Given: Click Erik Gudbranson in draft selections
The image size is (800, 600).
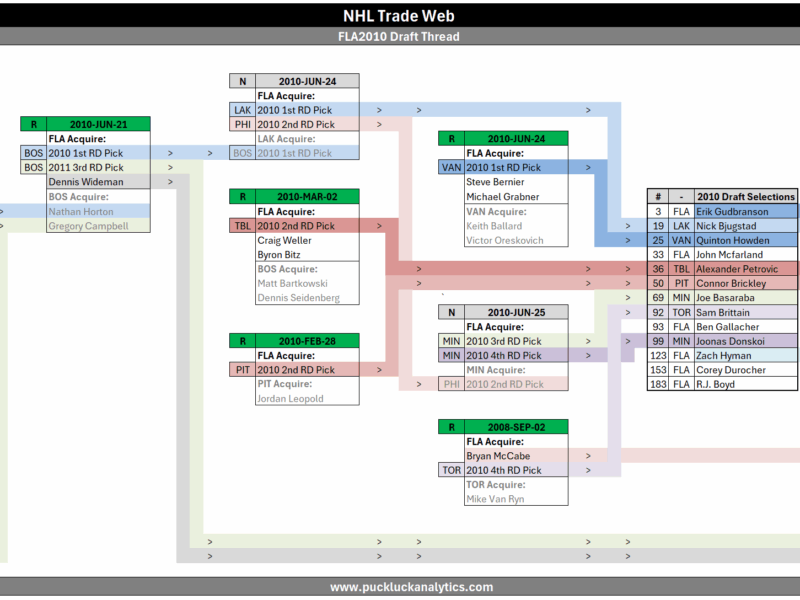Looking at the screenshot, I should 746,211.
